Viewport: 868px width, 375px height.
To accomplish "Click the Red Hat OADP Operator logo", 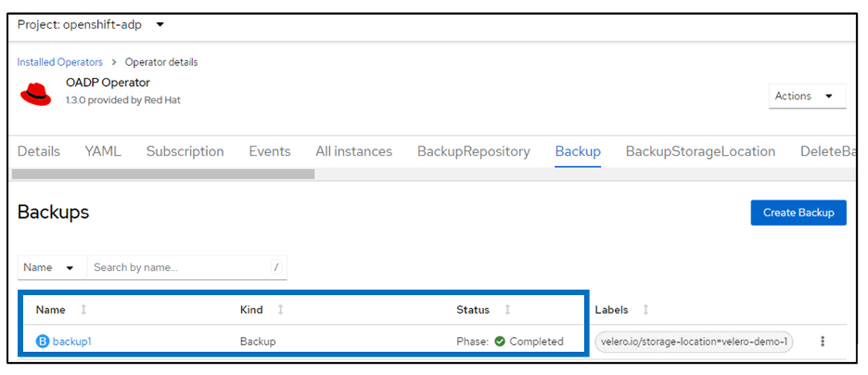I will point(36,92).
